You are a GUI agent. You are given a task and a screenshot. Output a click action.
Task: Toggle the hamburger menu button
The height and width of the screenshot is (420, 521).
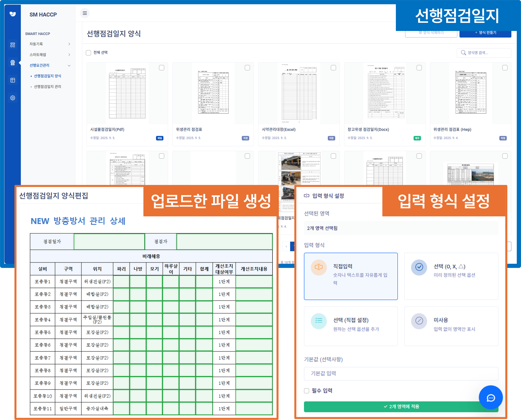point(85,13)
